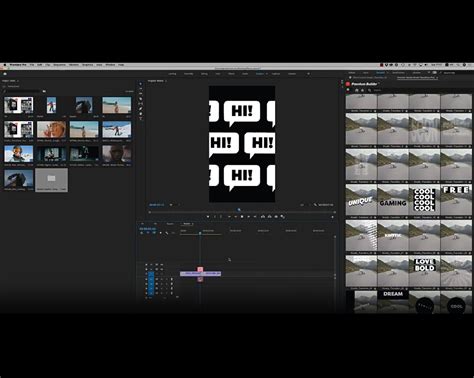
Task: Select the purple clip in the timeline
Action: pos(200,274)
